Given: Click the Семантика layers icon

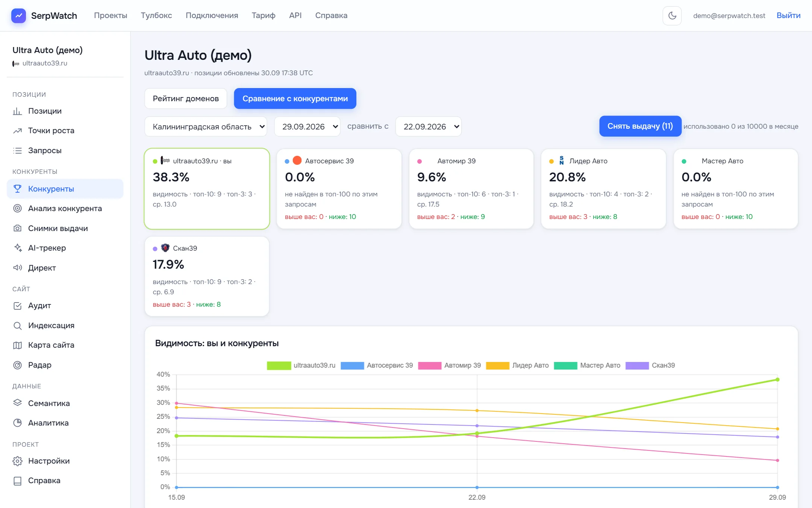Looking at the screenshot, I should pyautogui.click(x=17, y=403).
